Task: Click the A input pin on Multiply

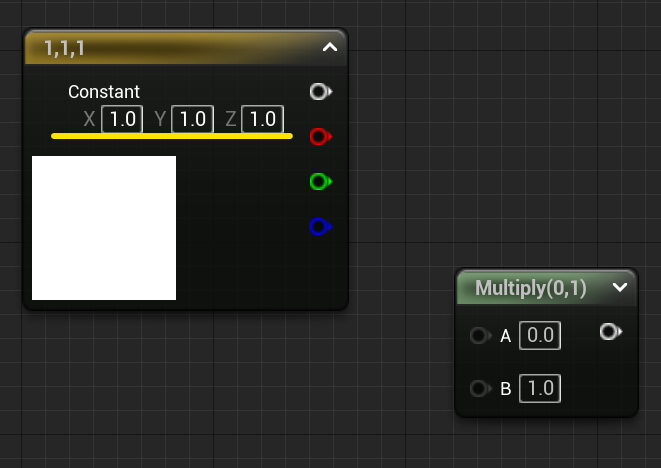Action: (480, 336)
